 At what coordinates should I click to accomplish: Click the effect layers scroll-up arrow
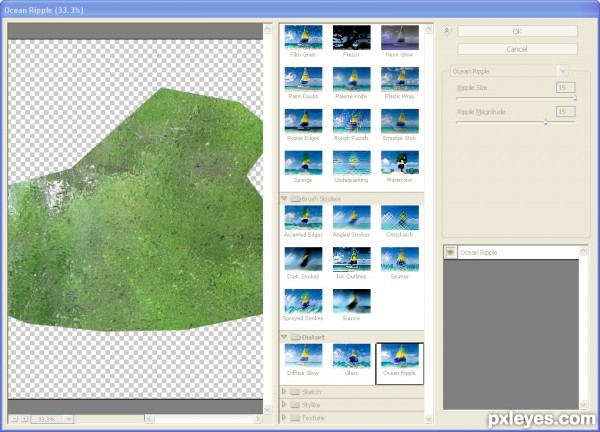[583, 251]
